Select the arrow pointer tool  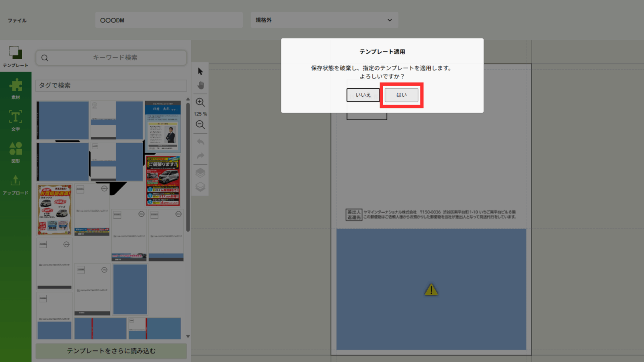(x=200, y=72)
